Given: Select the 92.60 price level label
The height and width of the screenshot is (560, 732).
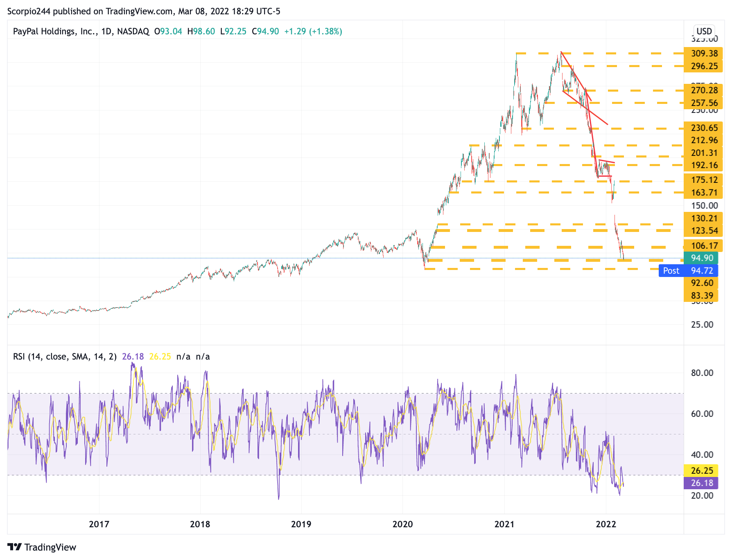Looking at the screenshot, I should coord(701,283).
